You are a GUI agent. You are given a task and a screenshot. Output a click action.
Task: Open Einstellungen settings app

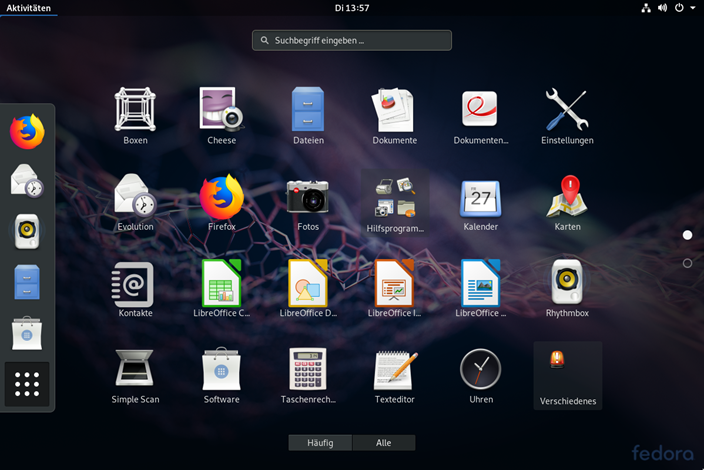point(567,116)
